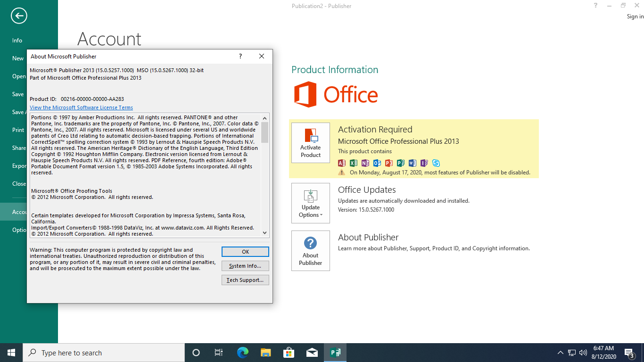Screen dimensions: 644x362
Task: Click the network icon in system tray
Action: pyautogui.click(x=572, y=353)
